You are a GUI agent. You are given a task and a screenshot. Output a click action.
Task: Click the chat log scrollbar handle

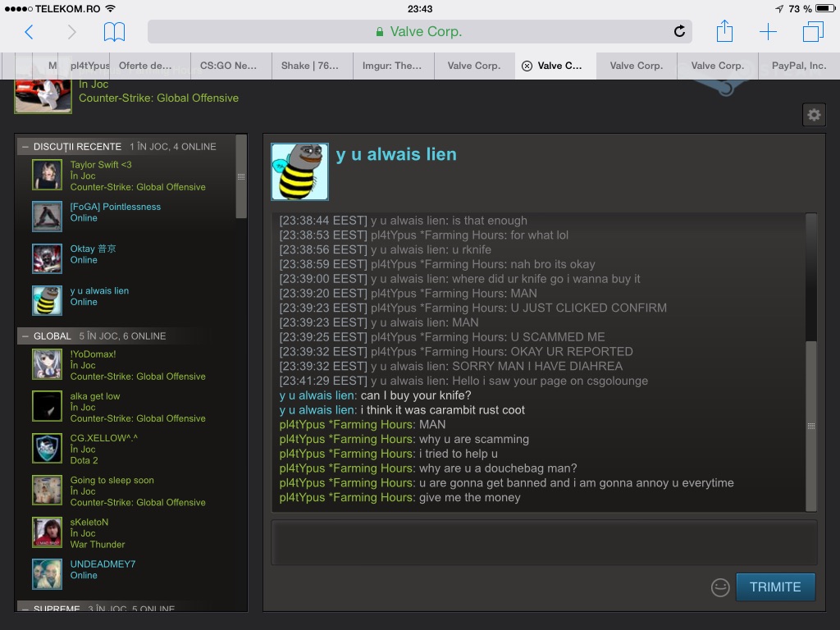click(x=811, y=426)
